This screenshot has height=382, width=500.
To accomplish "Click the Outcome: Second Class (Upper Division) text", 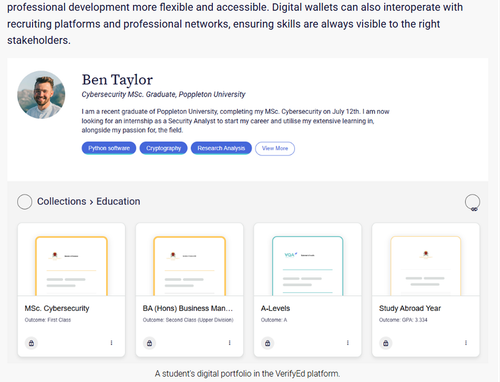I will (x=188, y=320).
